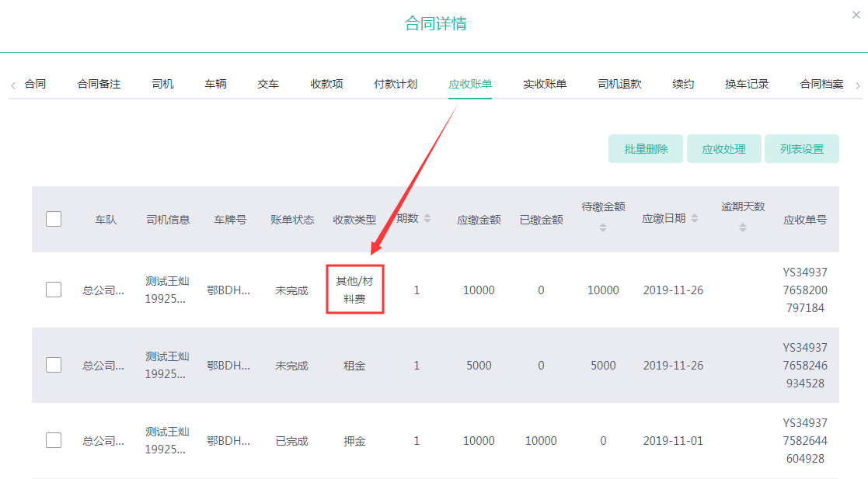Click the 其他/材料费 payment type cell
This screenshot has height=479, width=868.
[354, 290]
